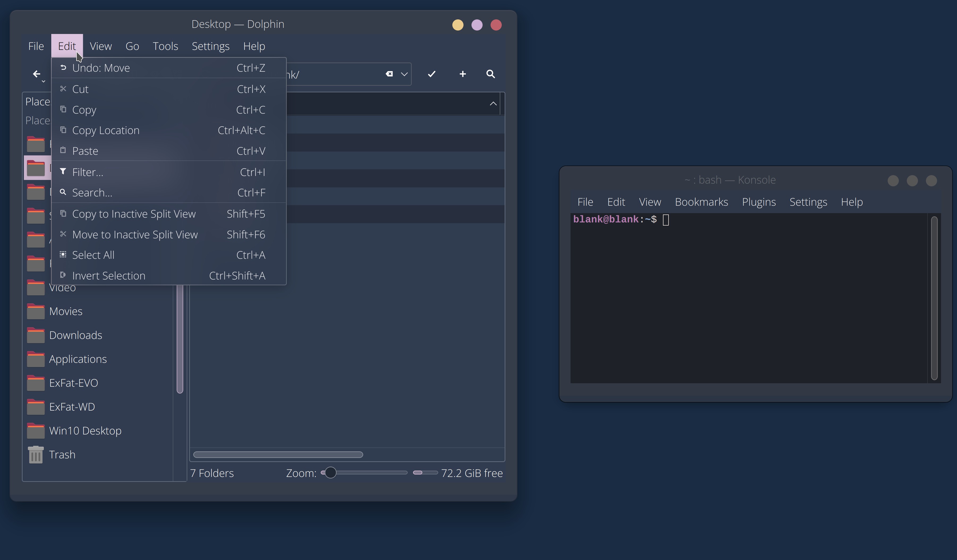Open Search... from Edit menu
Viewport: 957px width, 560px height.
coord(169,193)
